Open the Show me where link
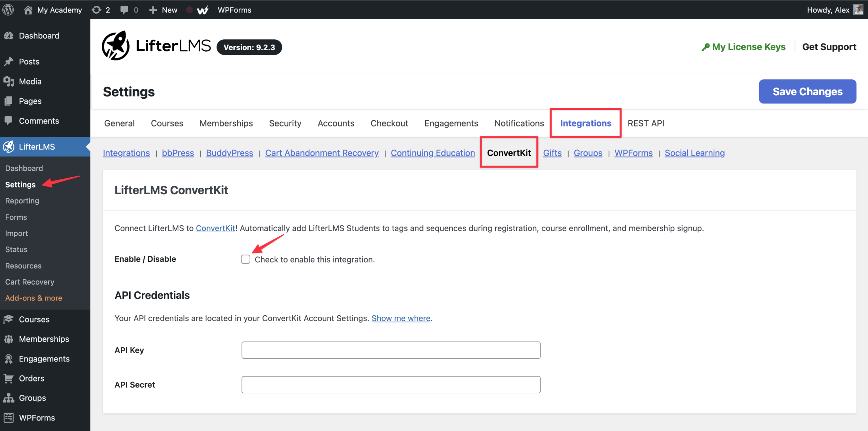This screenshot has width=868, height=431. click(401, 318)
